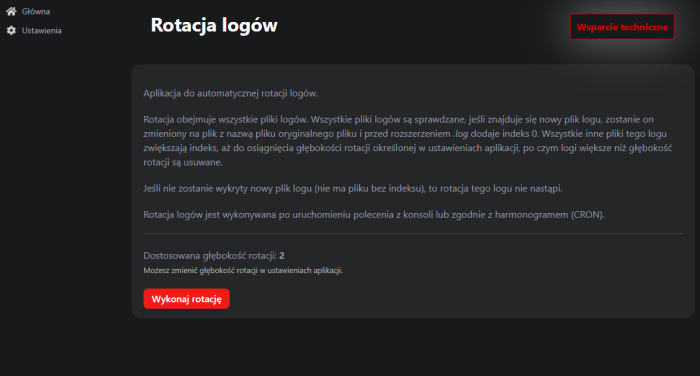700x376 pixels.
Task: Click the gear icon beside Ustawienia
Action: coord(11,30)
